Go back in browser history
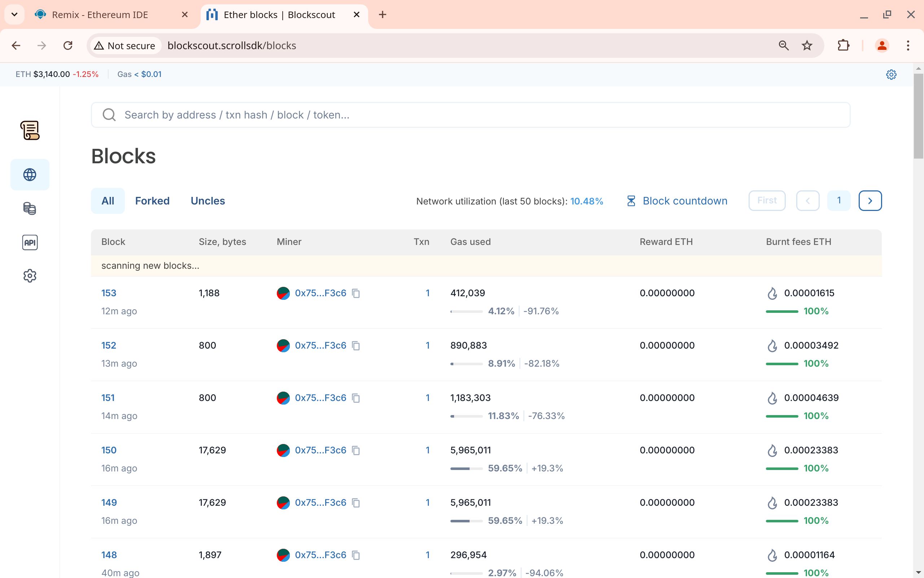 tap(16, 46)
